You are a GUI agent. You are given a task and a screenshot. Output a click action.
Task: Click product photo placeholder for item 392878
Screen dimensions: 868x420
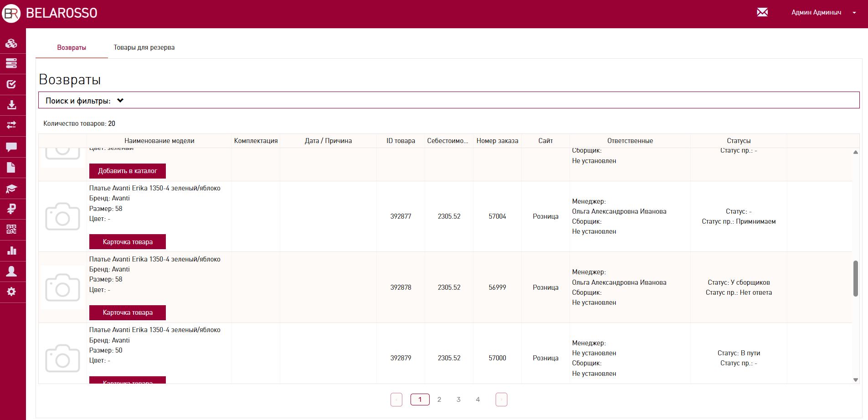[63, 287]
